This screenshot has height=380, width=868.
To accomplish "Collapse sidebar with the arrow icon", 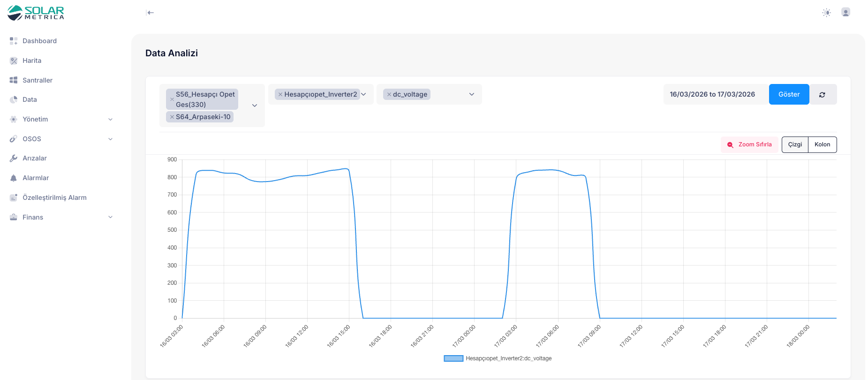I will (150, 13).
